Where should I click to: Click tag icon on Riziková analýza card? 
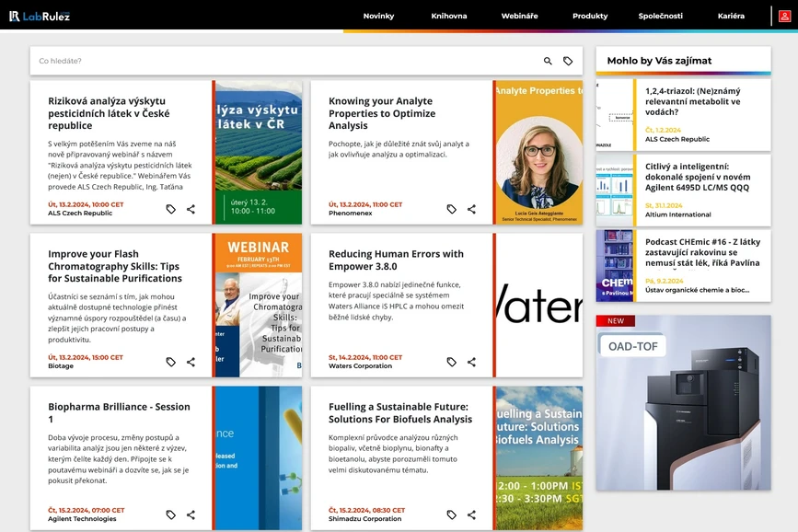coord(171,209)
